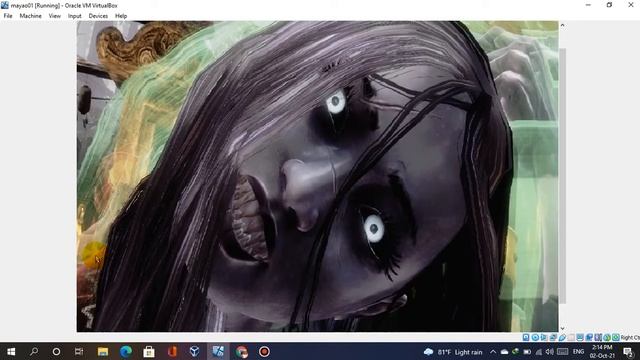Open Chrome from the taskbar
Screen dimensions: 640x360
241,351
